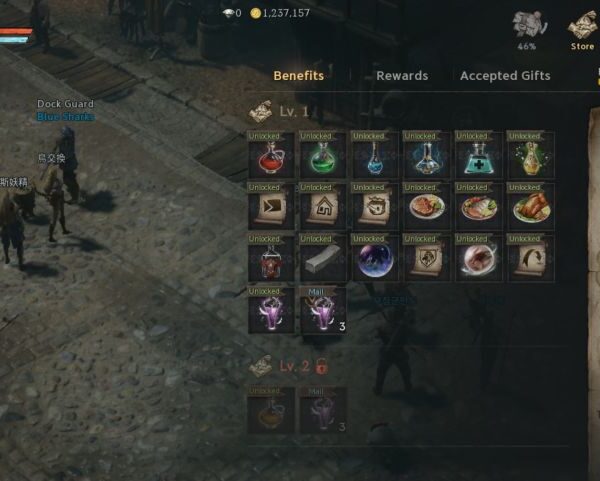The image size is (600, 481).
Task: Click the purple crystal orb icon
Action: (375, 259)
